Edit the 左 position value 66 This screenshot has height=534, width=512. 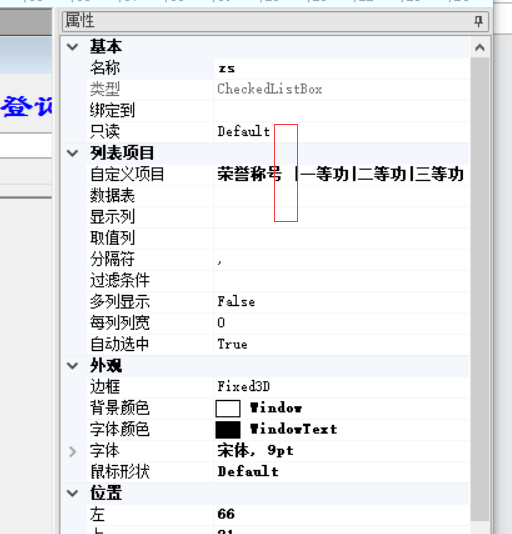(x=341, y=514)
